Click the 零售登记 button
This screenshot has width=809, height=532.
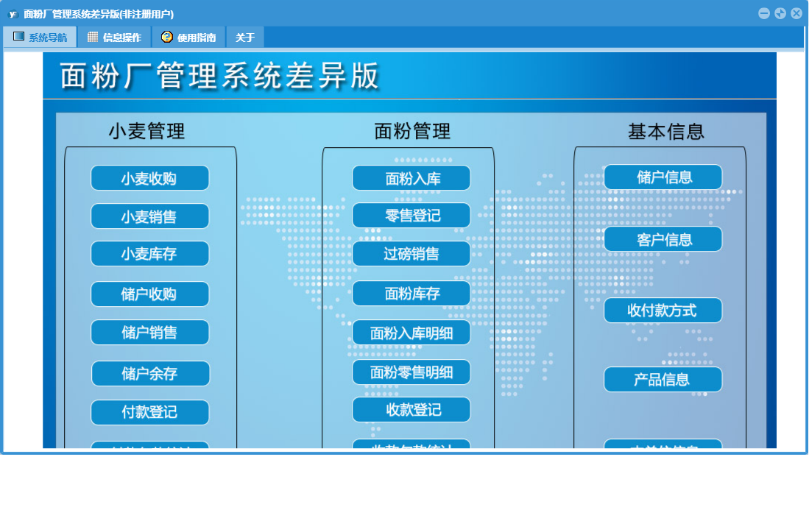click(411, 215)
